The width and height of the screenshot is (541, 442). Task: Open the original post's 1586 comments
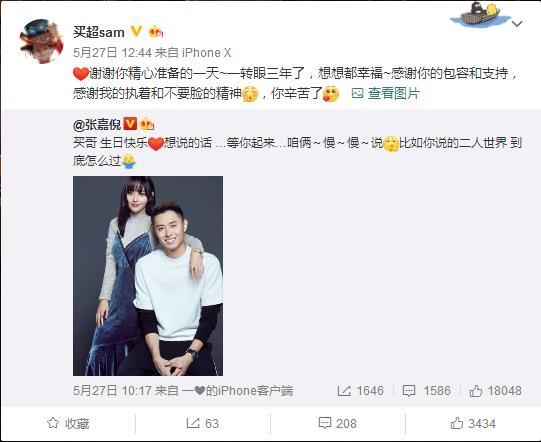[x=426, y=391]
